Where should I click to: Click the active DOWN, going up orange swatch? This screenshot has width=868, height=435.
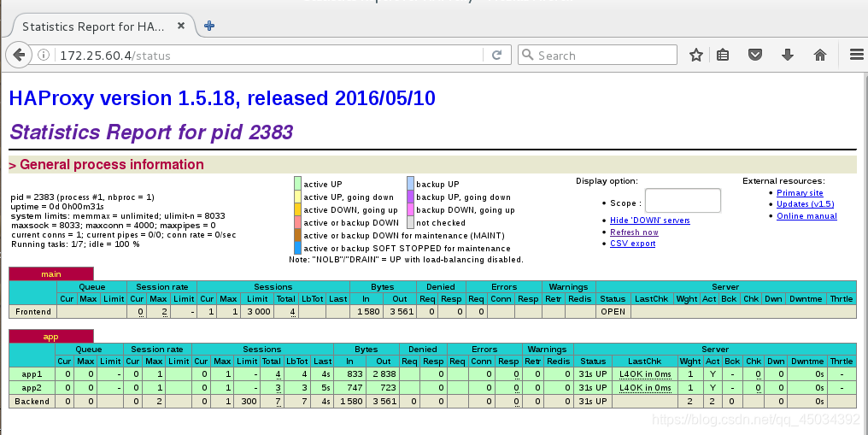point(298,209)
